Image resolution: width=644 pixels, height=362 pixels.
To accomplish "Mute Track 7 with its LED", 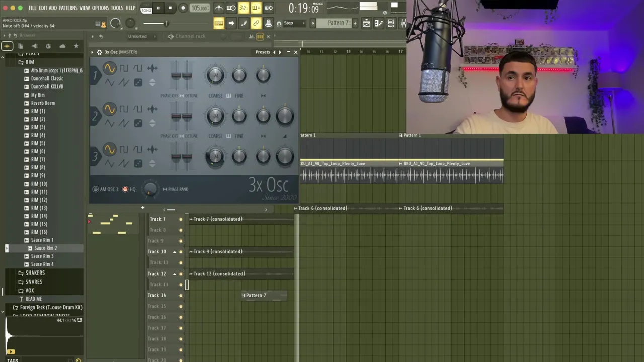I will (181, 219).
